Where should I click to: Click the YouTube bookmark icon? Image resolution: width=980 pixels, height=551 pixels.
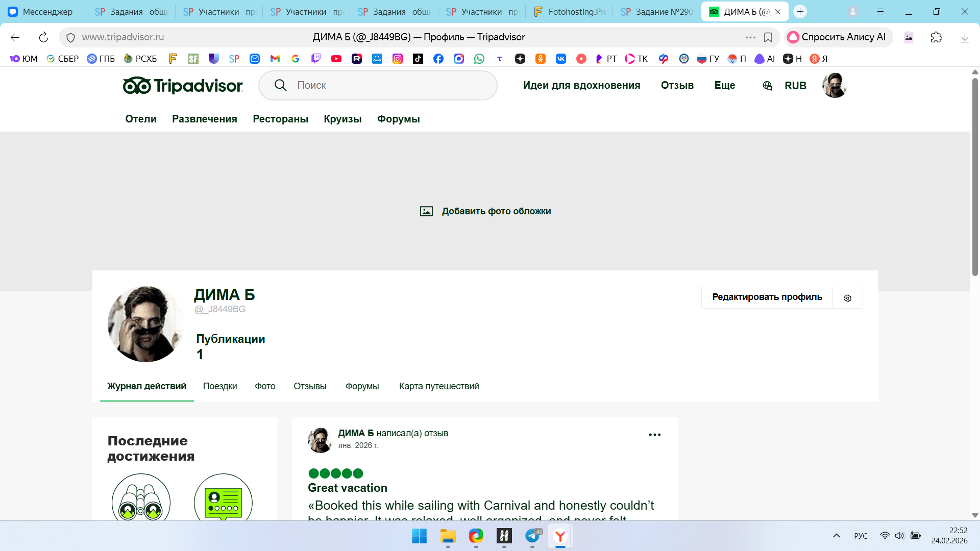[336, 59]
